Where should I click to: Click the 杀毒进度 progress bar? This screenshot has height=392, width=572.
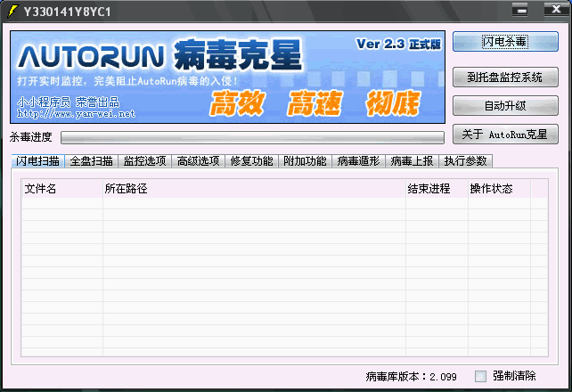tap(252, 137)
